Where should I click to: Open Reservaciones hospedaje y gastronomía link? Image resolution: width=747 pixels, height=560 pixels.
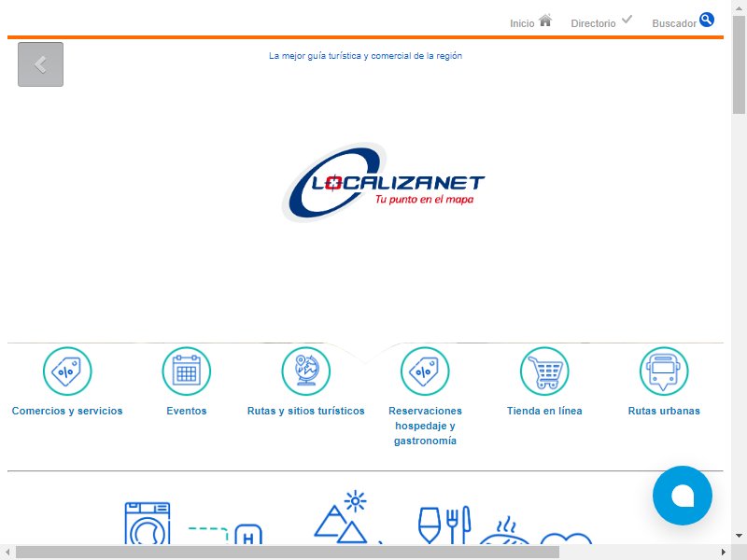click(x=425, y=426)
